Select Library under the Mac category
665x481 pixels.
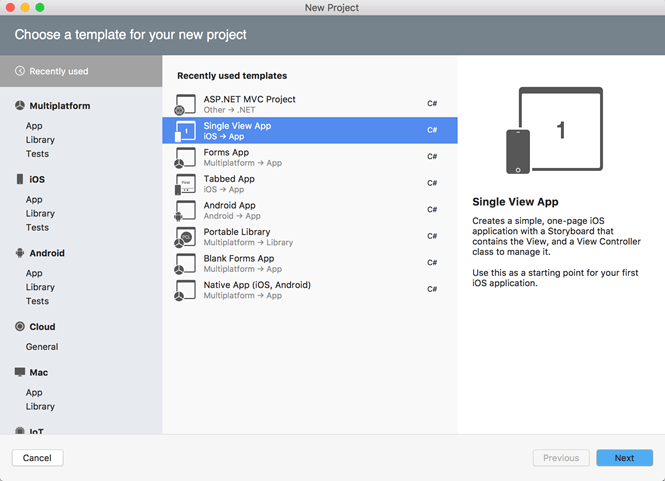click(40, 406)
